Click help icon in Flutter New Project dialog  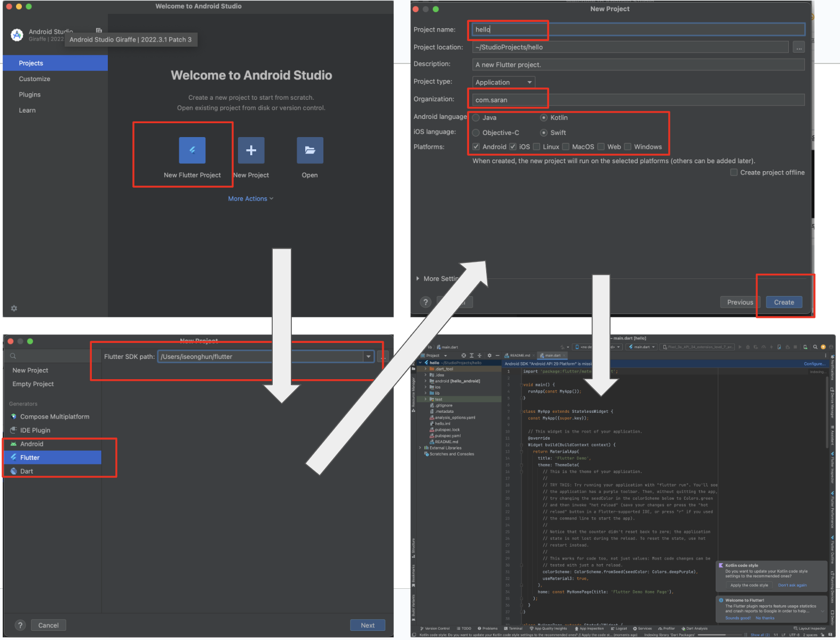pos(425,302)
